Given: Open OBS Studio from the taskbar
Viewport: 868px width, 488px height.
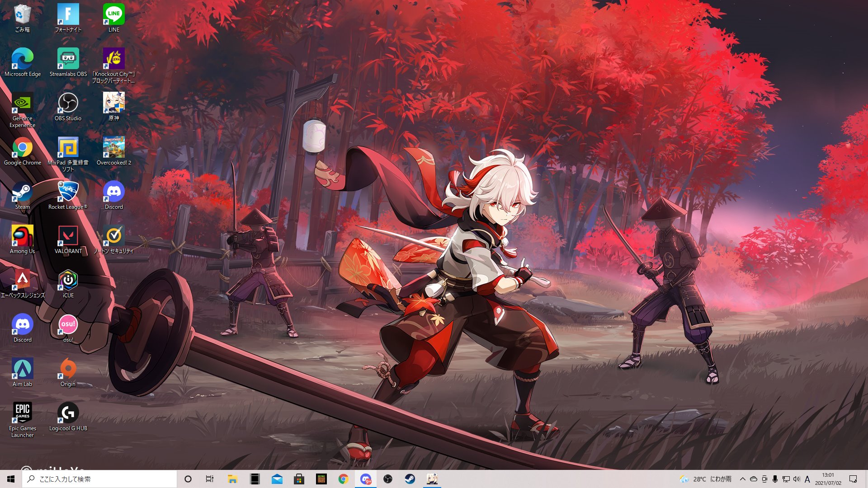Looking at the screenshot, I should (387, 479).
